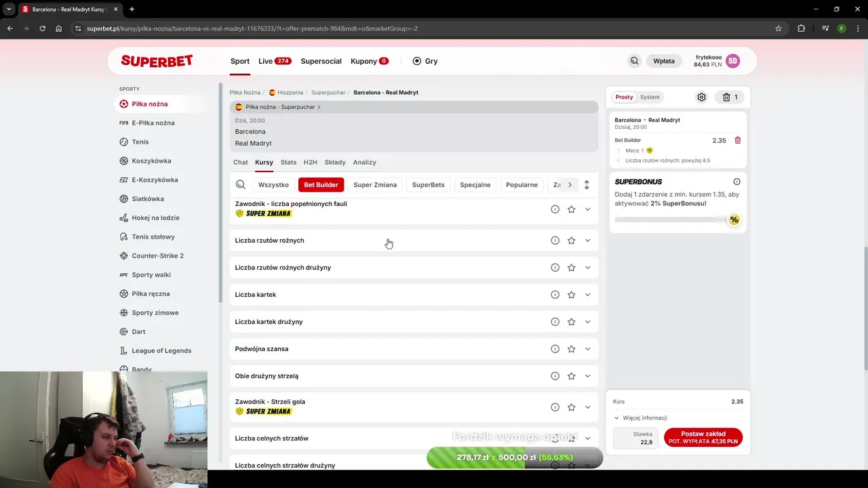
Task: Select Tenis sport in sidebar
Action: (140, 142)
